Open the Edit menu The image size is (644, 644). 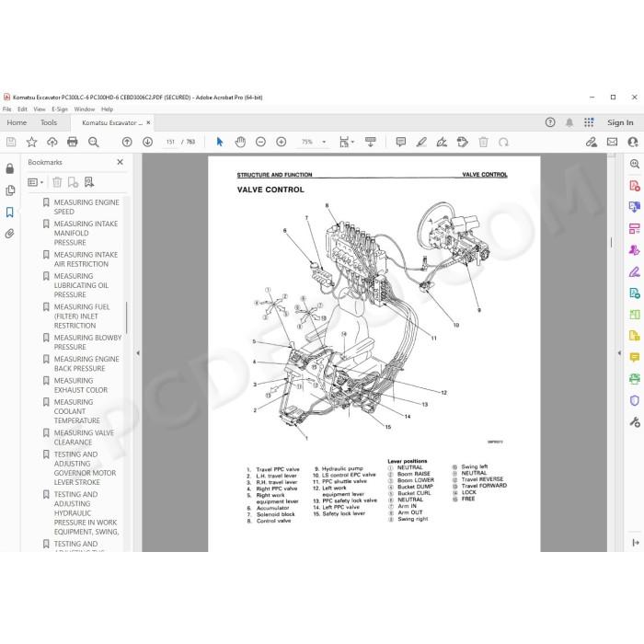coord(22,109)
